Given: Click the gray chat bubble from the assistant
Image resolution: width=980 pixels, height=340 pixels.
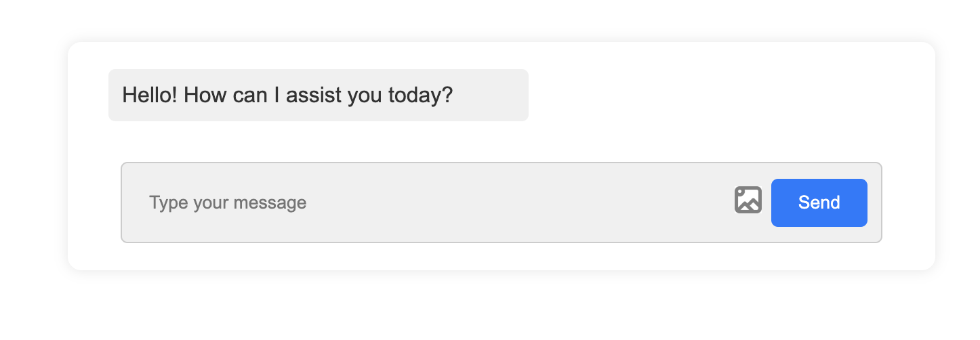Looking at the screenshot, I should click(318, 95).
